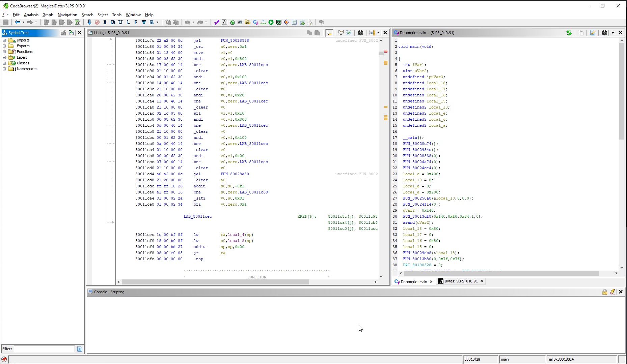This screenshot has width=627, height=364.
Task: Switch to Bytes: SLPS_010.91 tab
Action: coord(461,281)
